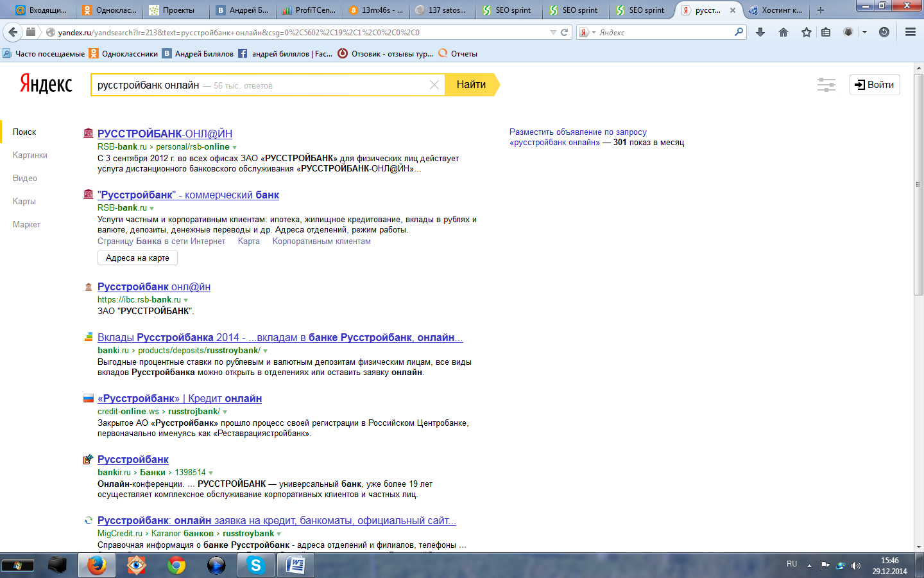Switch to the Входящи... tab
The image size is (924, 578).
point(42,10)
